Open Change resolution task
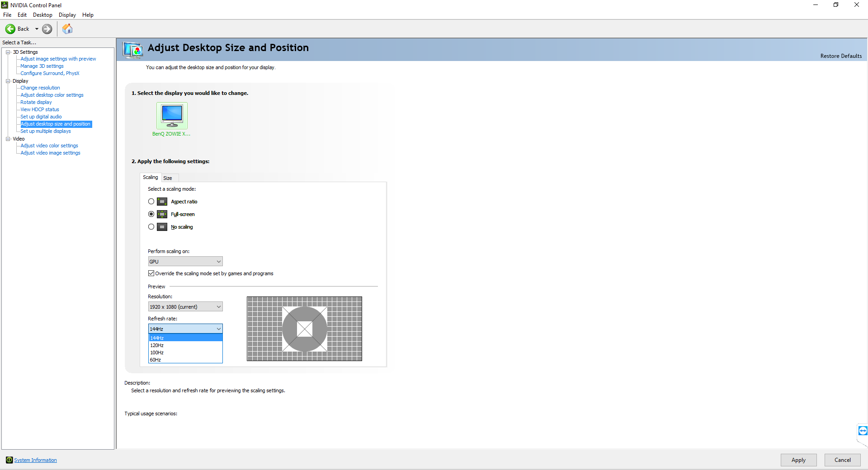 (x=40, y=88)
